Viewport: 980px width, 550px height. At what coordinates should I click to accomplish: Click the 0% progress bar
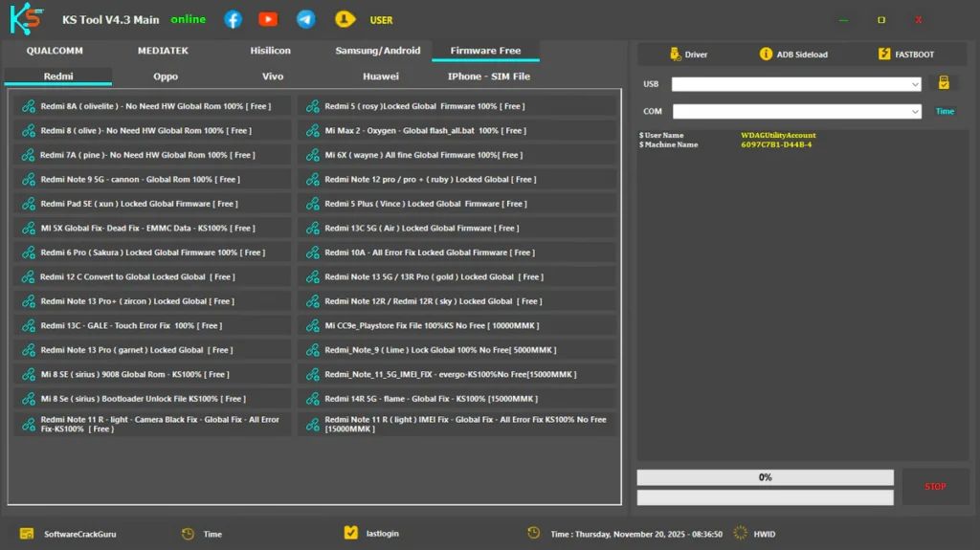[765, 476]
